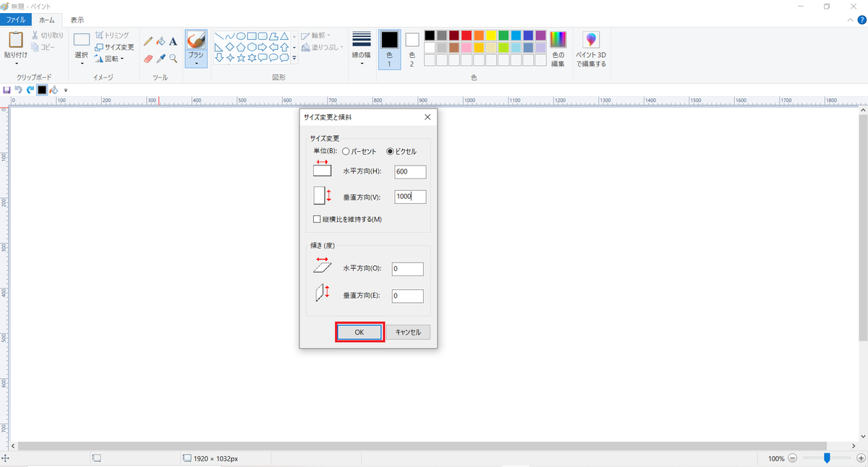
Task: Click the Paste (貼り付け) clipboard icon
Action: click(16, 40)
